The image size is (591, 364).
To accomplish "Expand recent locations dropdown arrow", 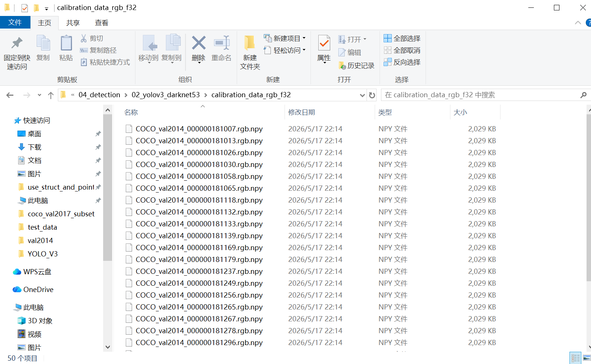I will click(x=39, y=95).
